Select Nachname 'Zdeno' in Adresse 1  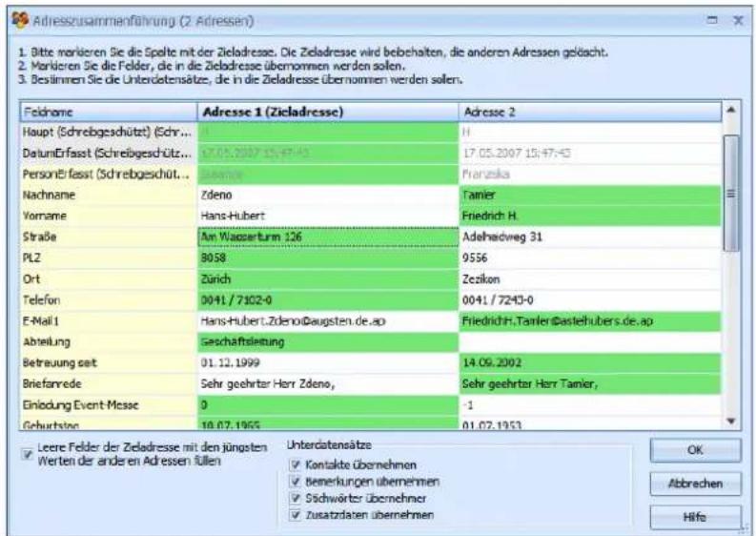click(x=328, y=195)
